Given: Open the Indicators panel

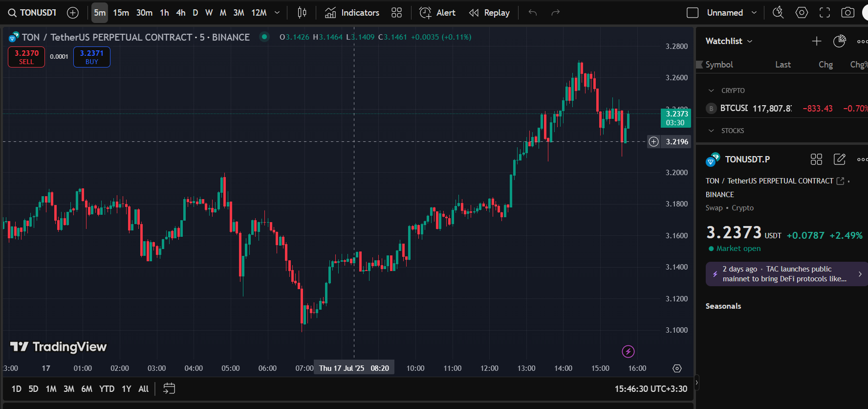Looking at the screenshot, I should [x=352, y=13].
